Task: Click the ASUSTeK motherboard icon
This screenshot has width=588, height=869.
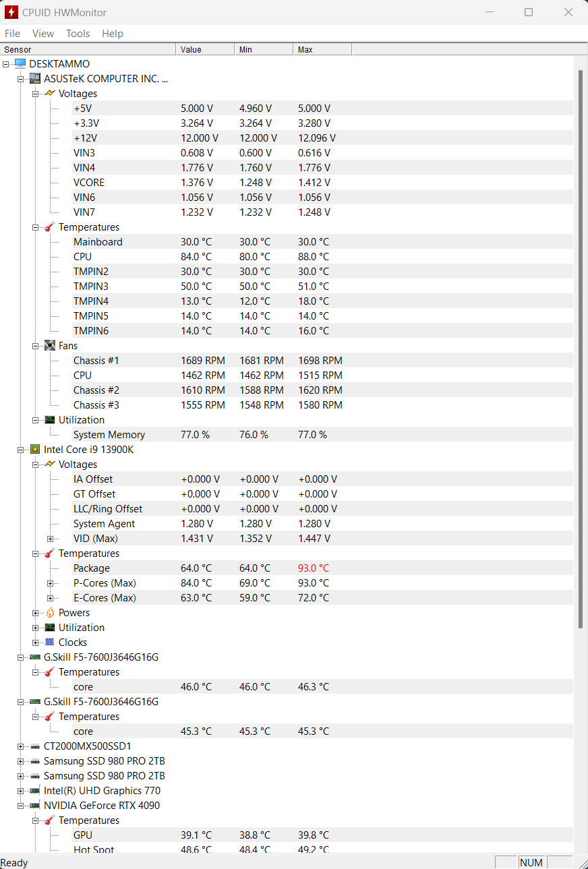Action: 35,79
